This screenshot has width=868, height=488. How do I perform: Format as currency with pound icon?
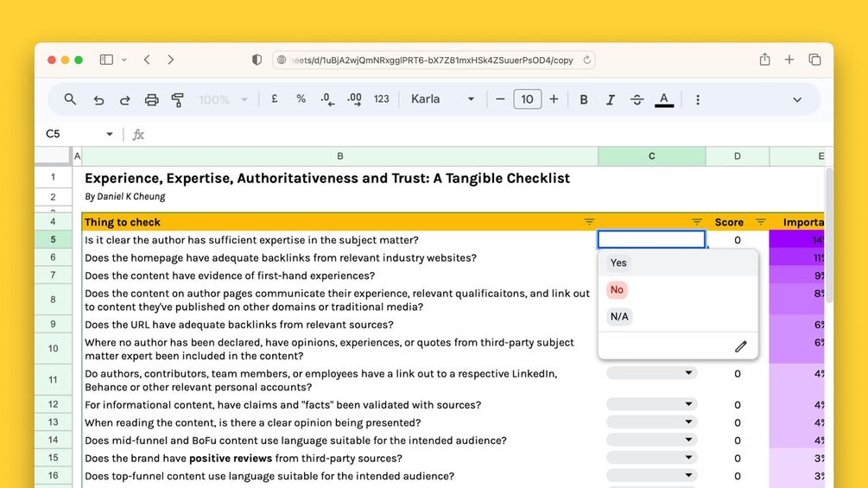[x=274, y=99]
